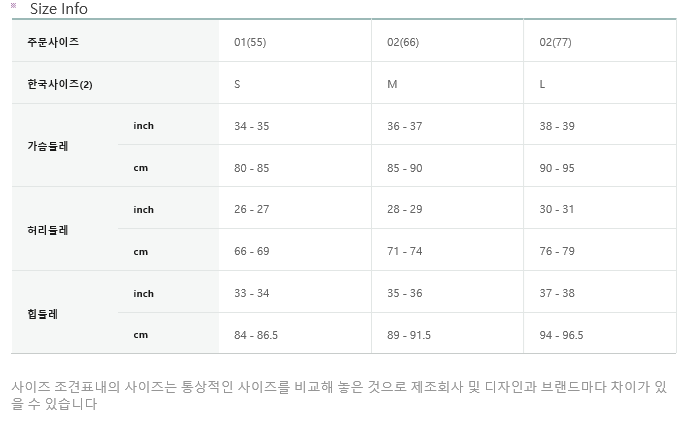Select the 35 - 36 hip inch value
This screenshot has width=689, height=424.
coord(404,293)
